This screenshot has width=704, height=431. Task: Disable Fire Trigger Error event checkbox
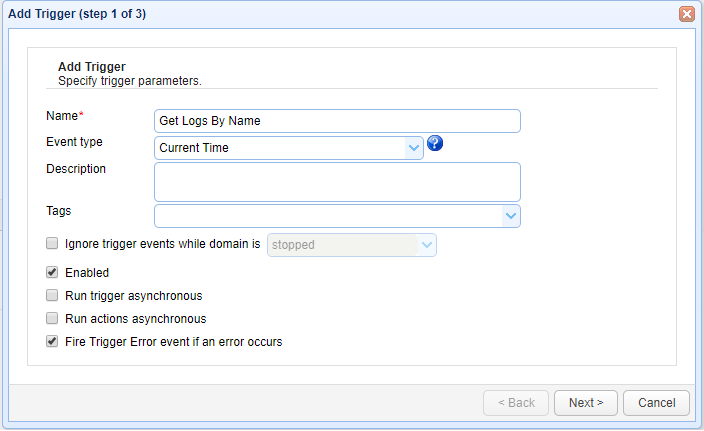tap(52, 342)
